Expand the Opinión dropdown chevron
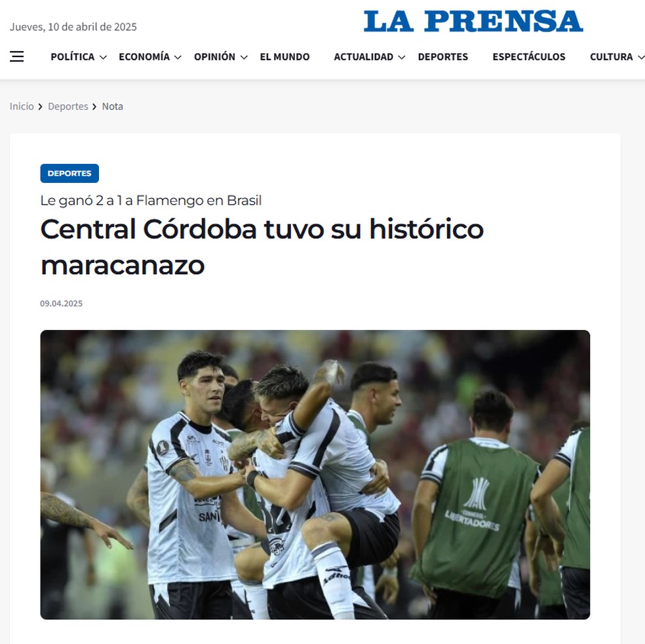This screenshot has width=645, height=644. click(x=244, y=57)
